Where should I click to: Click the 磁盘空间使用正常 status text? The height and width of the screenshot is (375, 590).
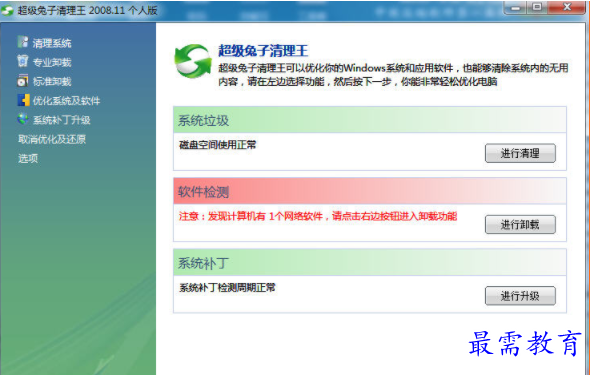(x=217, y=145)
